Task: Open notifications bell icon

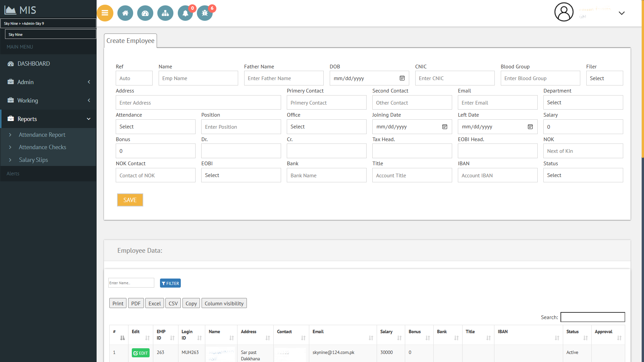Action: coord(185,13)
